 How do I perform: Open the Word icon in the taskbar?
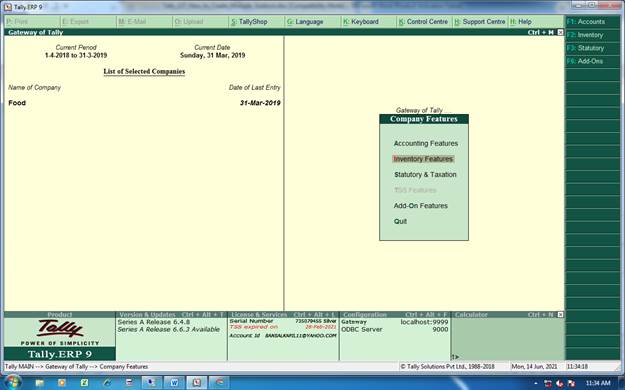pyautogui.click(x=174, y=382)
